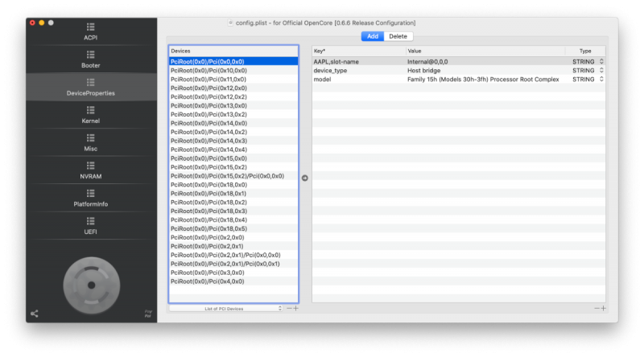Click the Host bridge value cell
Image resolution: width=644 pixels, height=357 pixels.
point(485,71)
